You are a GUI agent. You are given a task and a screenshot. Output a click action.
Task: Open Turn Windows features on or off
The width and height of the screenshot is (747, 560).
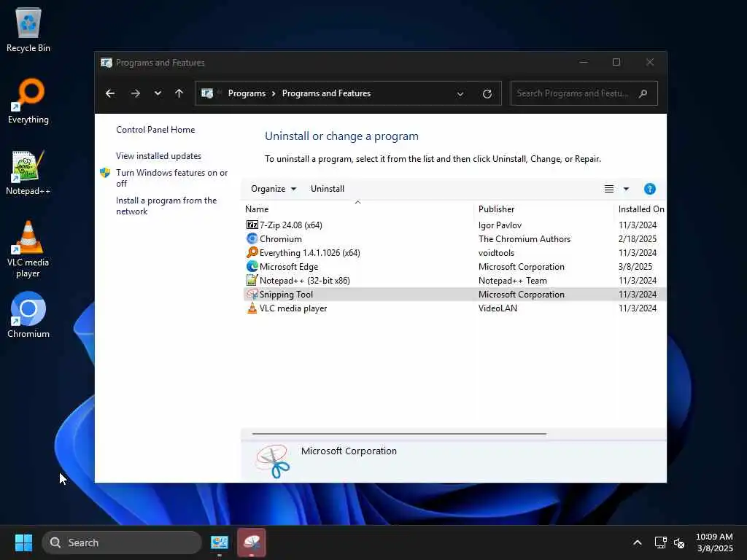(x=172, y=178)
